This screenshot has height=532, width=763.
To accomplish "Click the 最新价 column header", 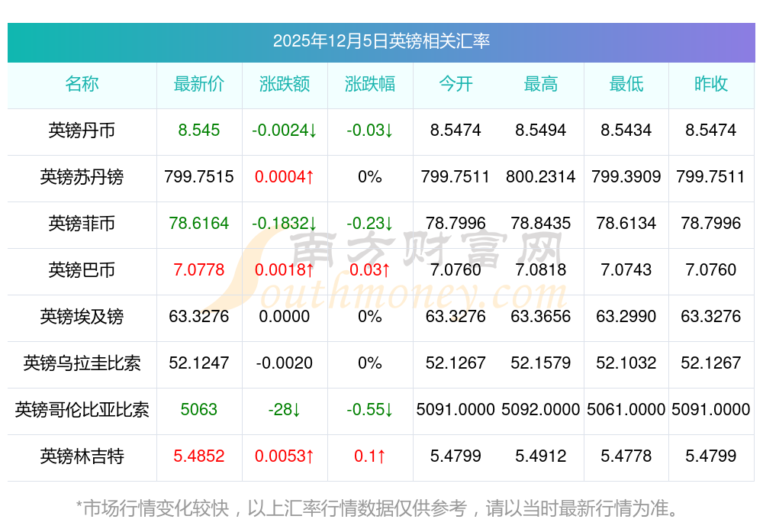I will coord(199,84).
